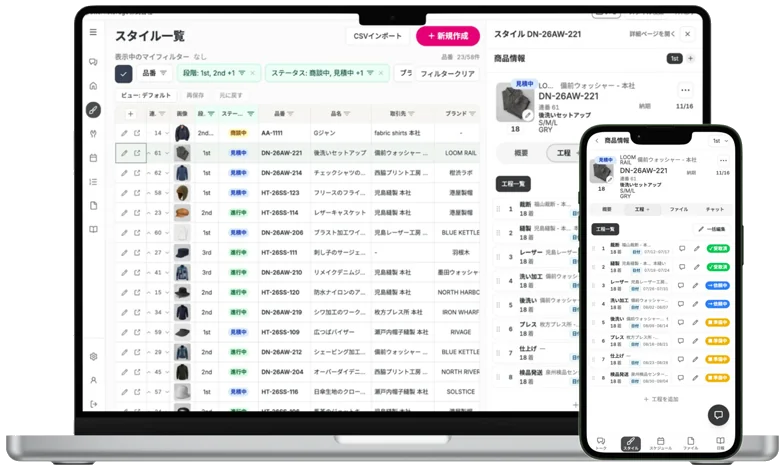Image resolution: width=784 pixels, height=471 pixels.
Task: Click the green 受取済 status for step 1
Action: click(718, 248)
